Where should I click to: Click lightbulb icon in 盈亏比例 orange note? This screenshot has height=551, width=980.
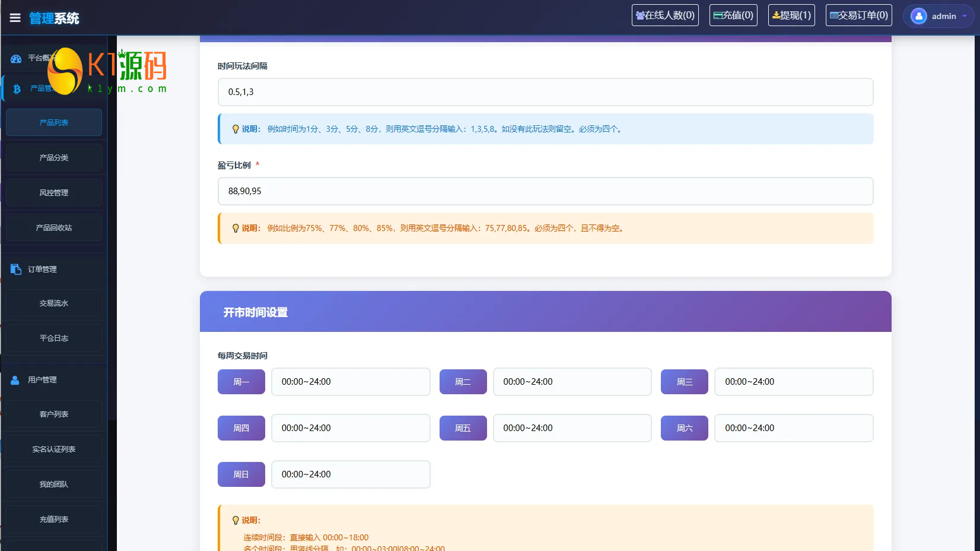point(236,228)
